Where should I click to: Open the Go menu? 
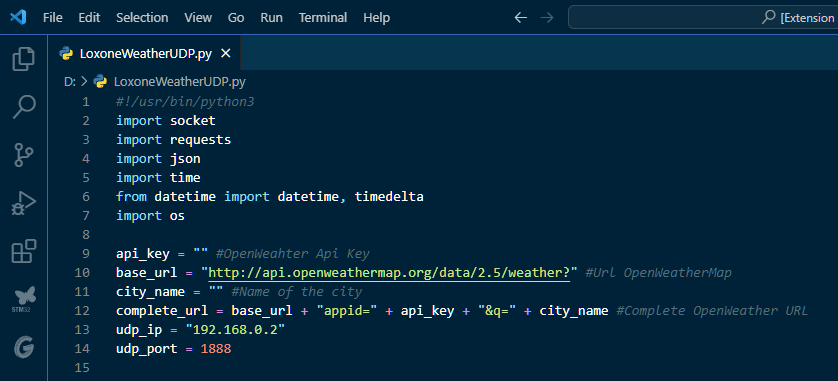[x=236, y=18]
